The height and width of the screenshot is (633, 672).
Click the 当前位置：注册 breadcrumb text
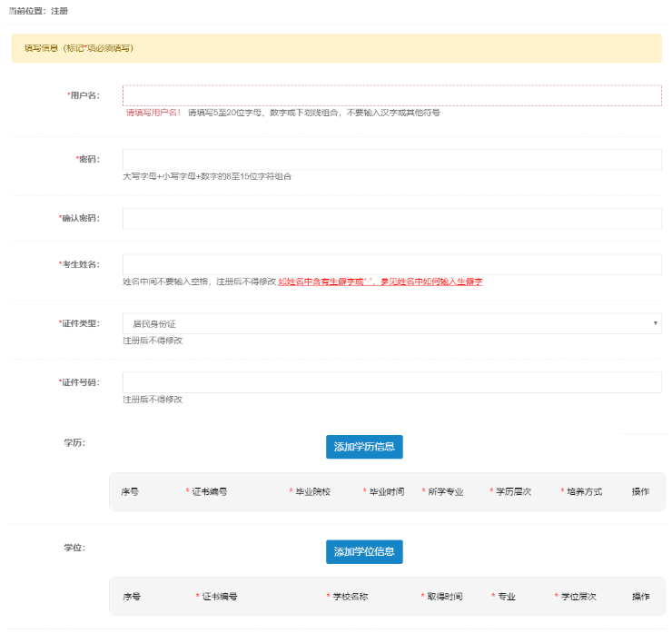pyautogui.click(x=38, y=11)
